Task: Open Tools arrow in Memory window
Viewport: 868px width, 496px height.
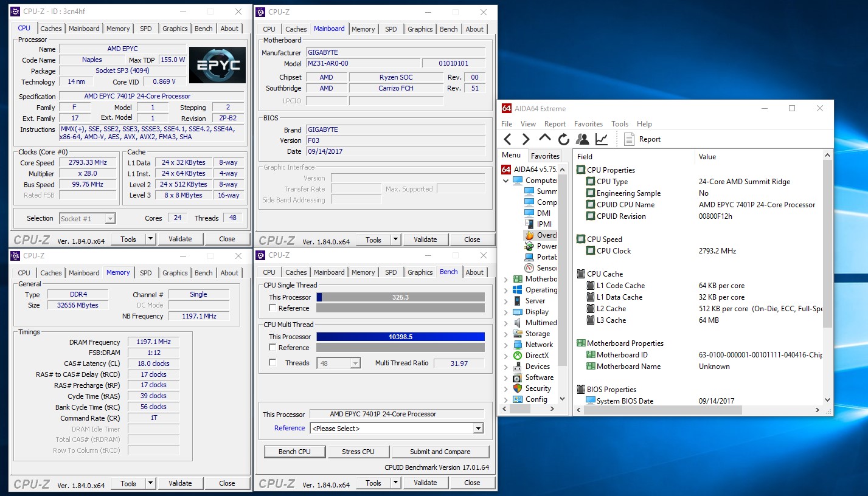Action: click(x=150, y=483)
